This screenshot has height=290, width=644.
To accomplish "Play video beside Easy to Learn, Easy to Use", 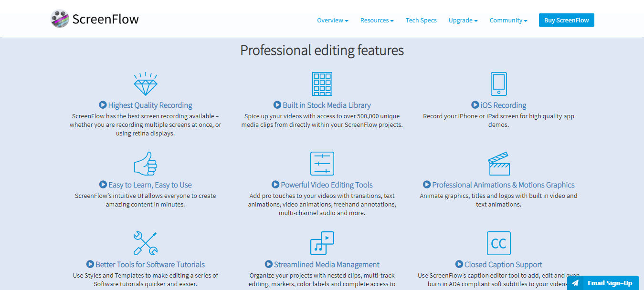I will click(103, 185).
